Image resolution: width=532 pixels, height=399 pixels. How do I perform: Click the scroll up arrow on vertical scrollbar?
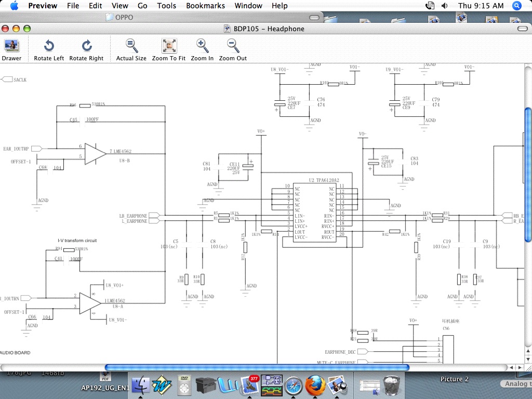coord(528,351)
